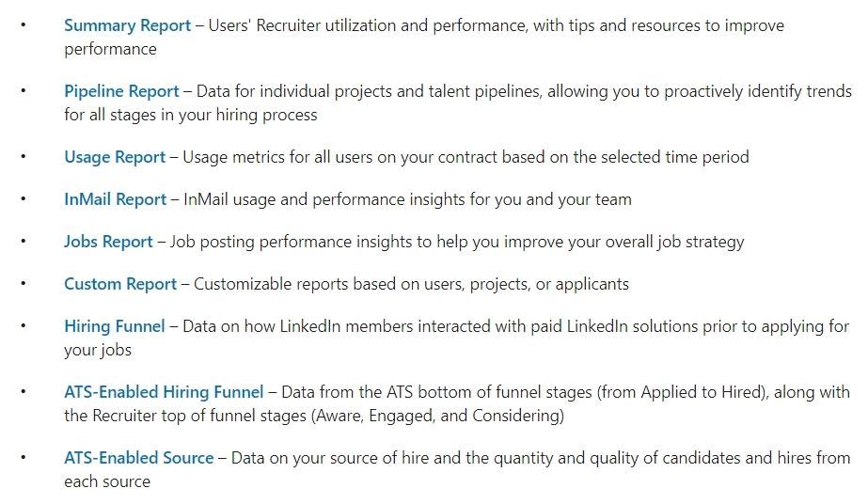Viewport: 868px width, 504px height.
Task: Click the ATS-Enabled Hiring Funnel description text
Action: click(x=564, y=392)
